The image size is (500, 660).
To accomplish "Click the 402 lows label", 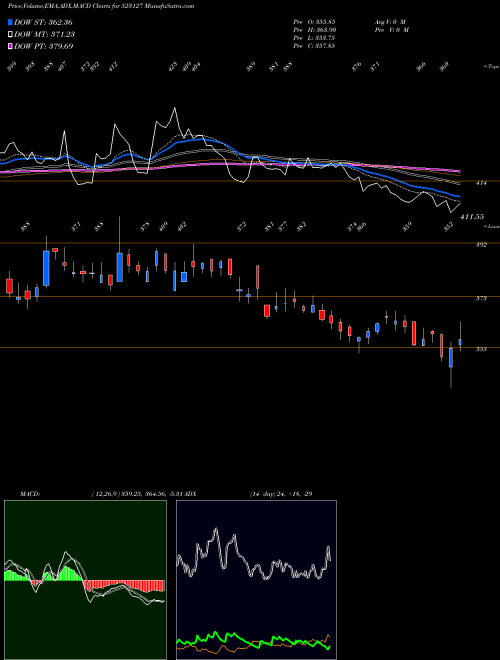I will [181, 226].
